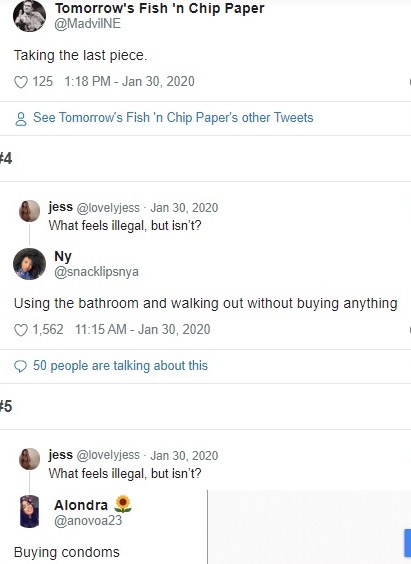Screen dimensions: 411x564
Task: Visit the @snacklipsnya handle
Action: tap(96, 272)
